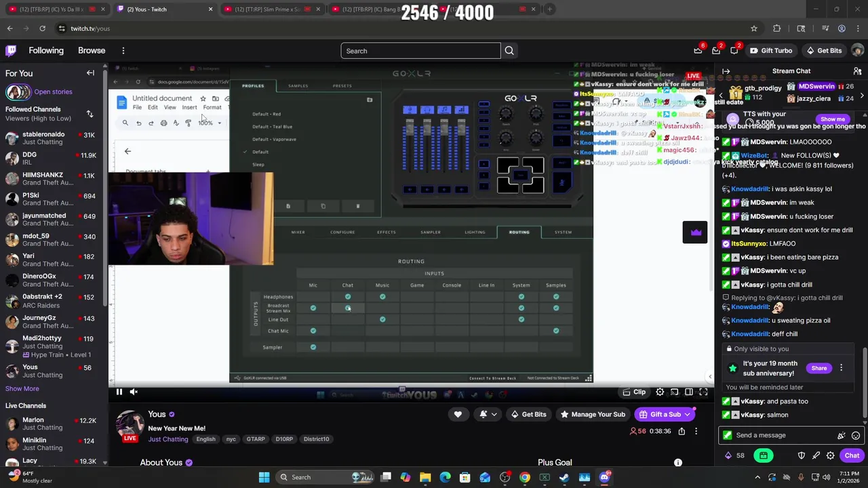Image resolution: width=868 pixels, height=488 pixels.
Task: Click the Clip button on player
Action: click(634, 392)
